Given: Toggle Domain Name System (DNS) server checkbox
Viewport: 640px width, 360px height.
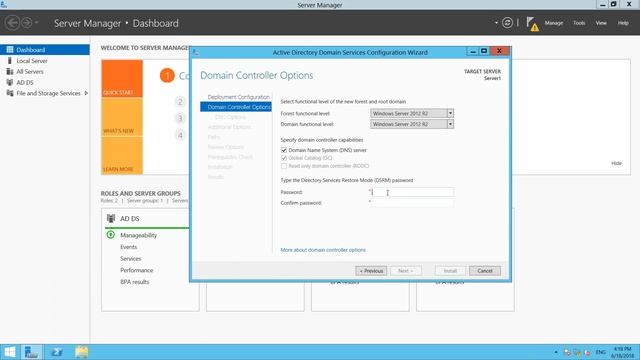Looking at the screenshot, I should point(284,150).
